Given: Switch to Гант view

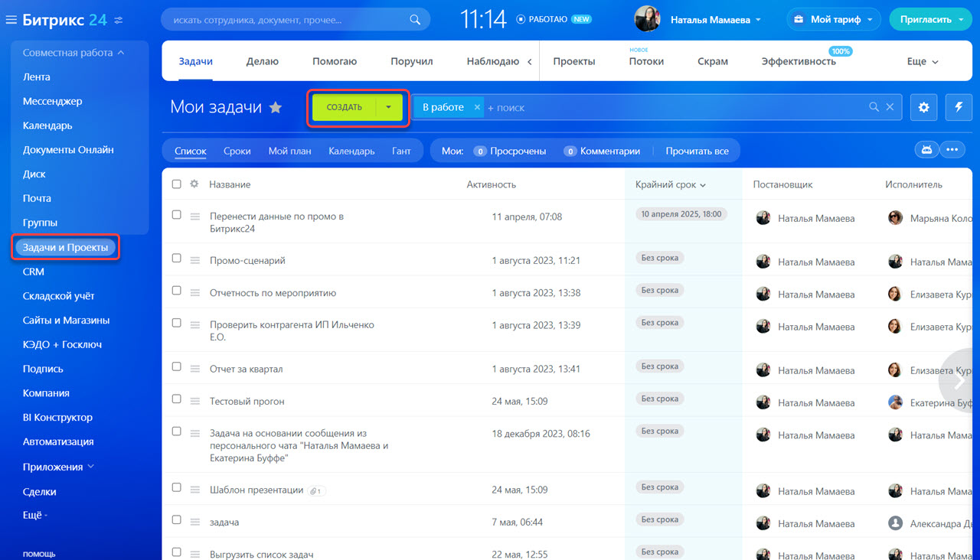Looking at the screenshot, I should click(x=401, y=151).
